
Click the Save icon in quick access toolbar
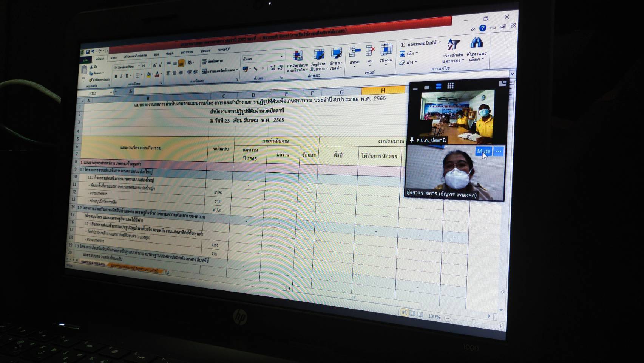88,52
